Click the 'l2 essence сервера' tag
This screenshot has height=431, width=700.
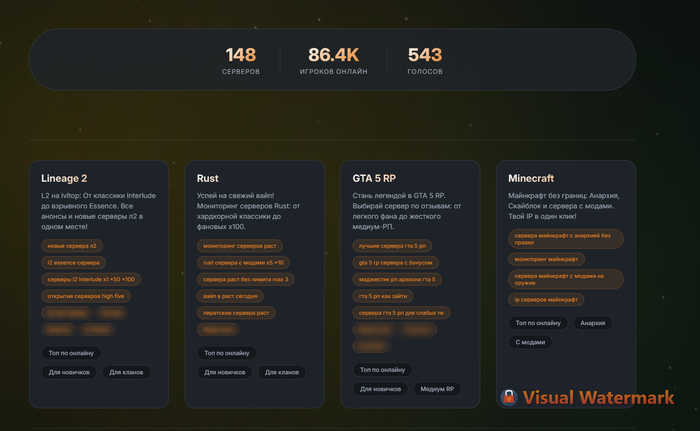click(74, 263)
